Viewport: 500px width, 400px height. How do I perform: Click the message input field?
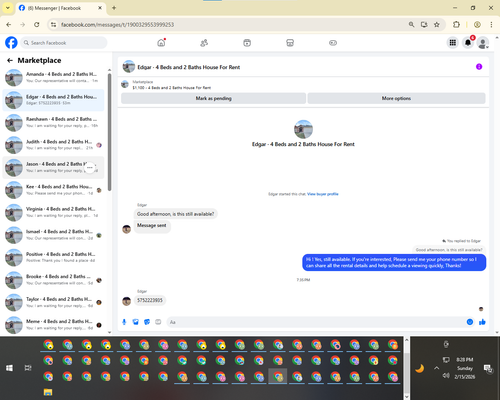point(317,322)
